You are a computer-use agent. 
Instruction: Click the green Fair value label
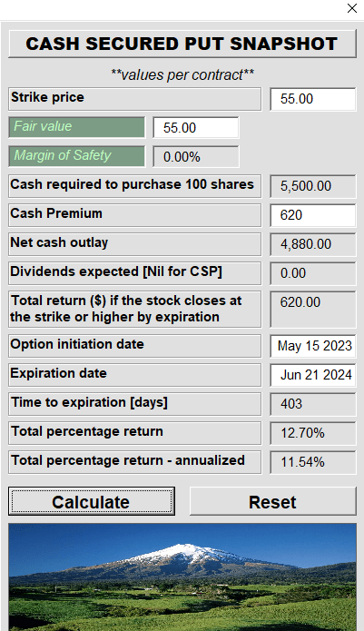(x=77, y=128)
